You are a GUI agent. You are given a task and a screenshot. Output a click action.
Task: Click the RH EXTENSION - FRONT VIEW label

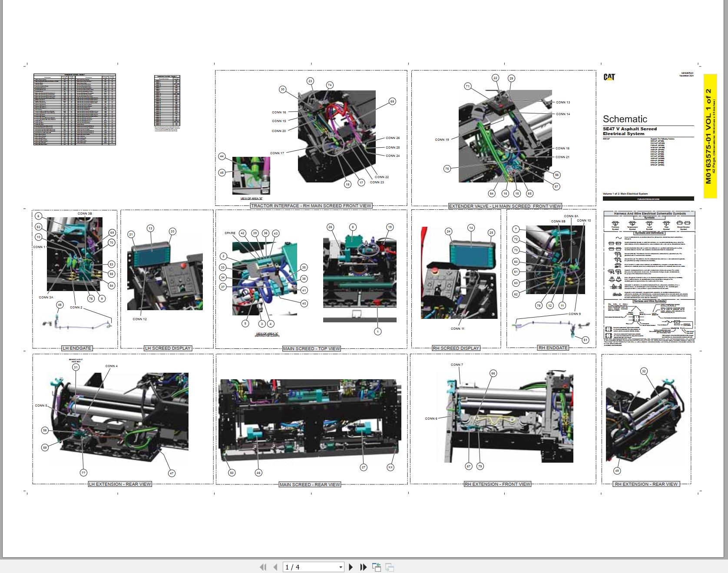pos(497,484)
